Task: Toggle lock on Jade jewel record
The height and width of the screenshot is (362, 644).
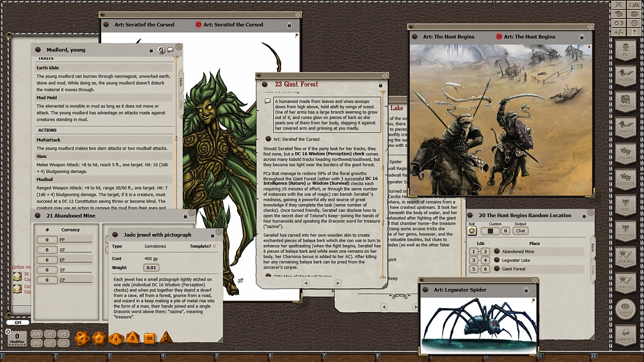Action: [x=212, y=235]
